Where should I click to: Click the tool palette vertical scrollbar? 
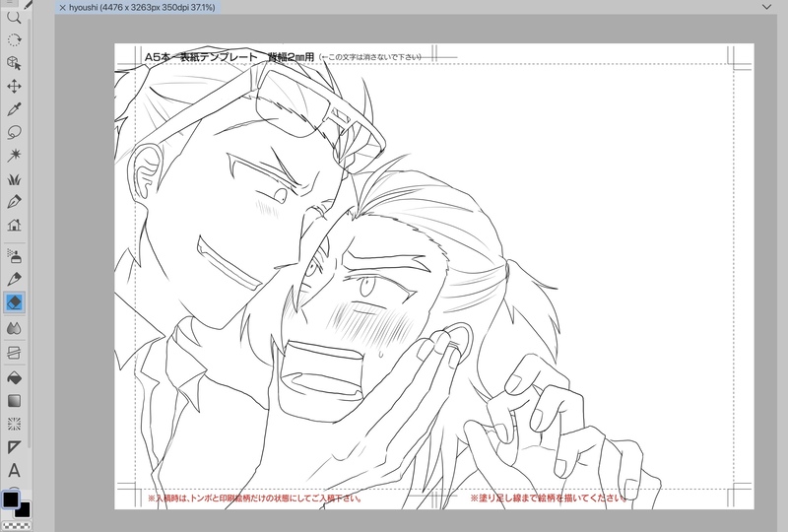pyautogui.click(x=30, y=232)
